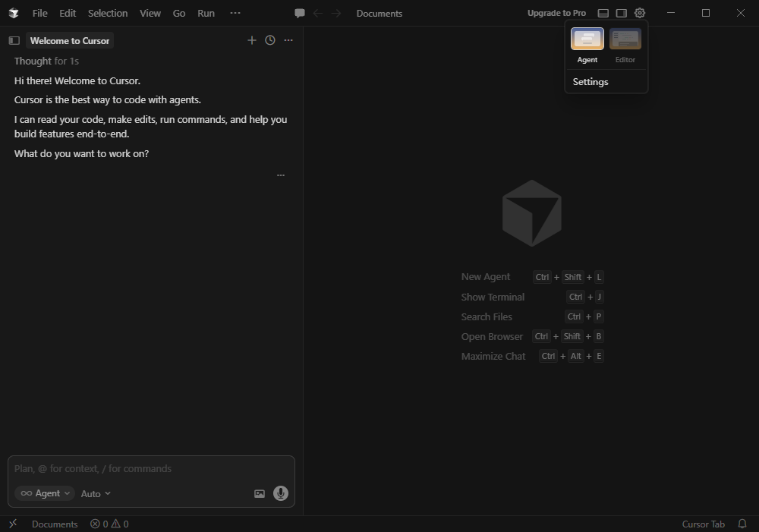Open chat history with the clock icon
This screenshot has height=532, width=759.
270,40
